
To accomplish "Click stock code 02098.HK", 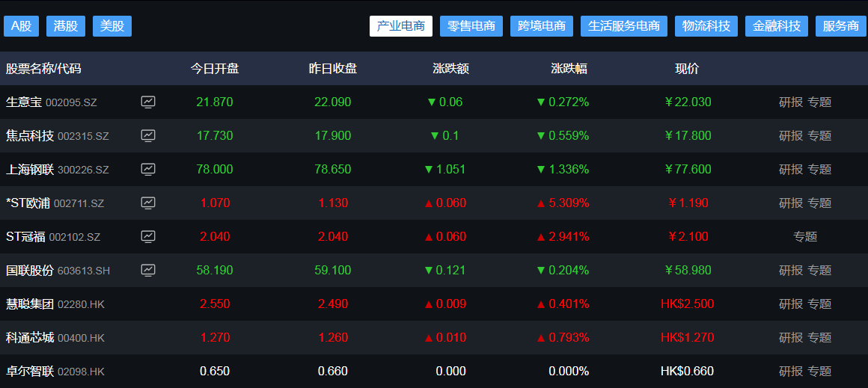I will tap(81, 372).
